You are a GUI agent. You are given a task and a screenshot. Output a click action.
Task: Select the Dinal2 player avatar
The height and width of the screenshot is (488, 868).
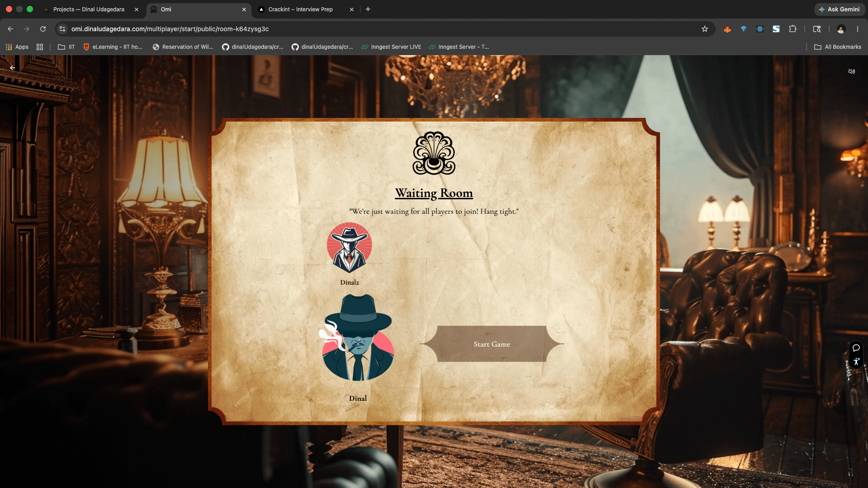pos(349,248)
